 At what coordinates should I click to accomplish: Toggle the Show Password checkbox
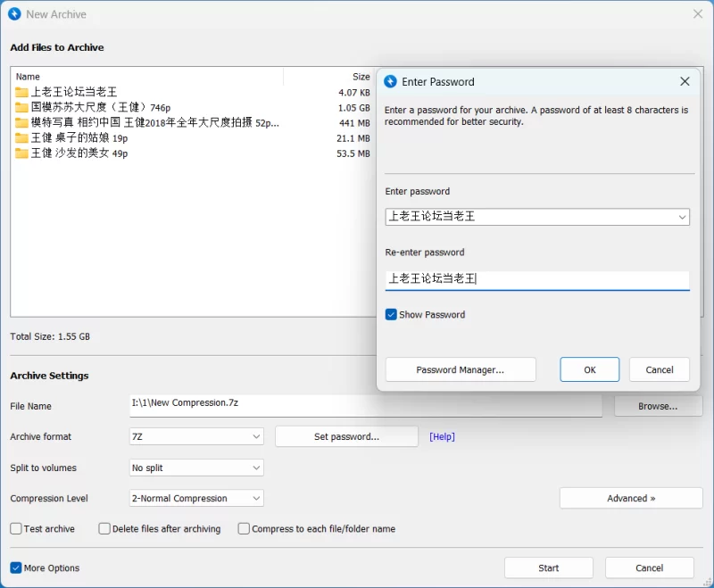click(391, 314)
